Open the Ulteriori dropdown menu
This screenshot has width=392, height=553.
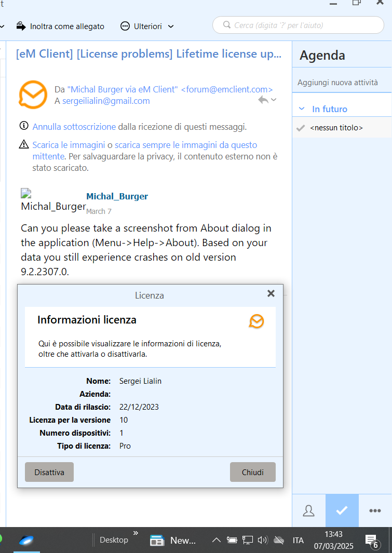[147, 26]
